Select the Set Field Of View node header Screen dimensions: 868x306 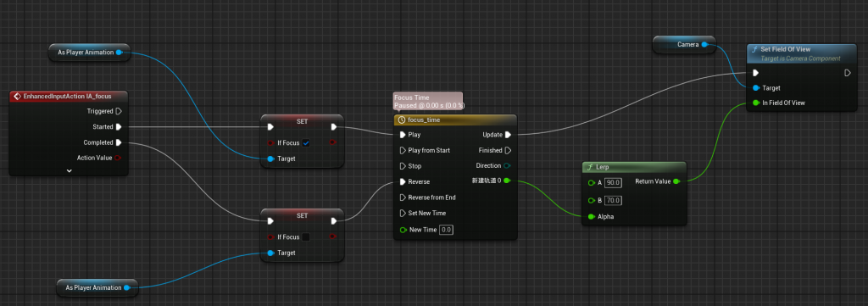(802, 53)
